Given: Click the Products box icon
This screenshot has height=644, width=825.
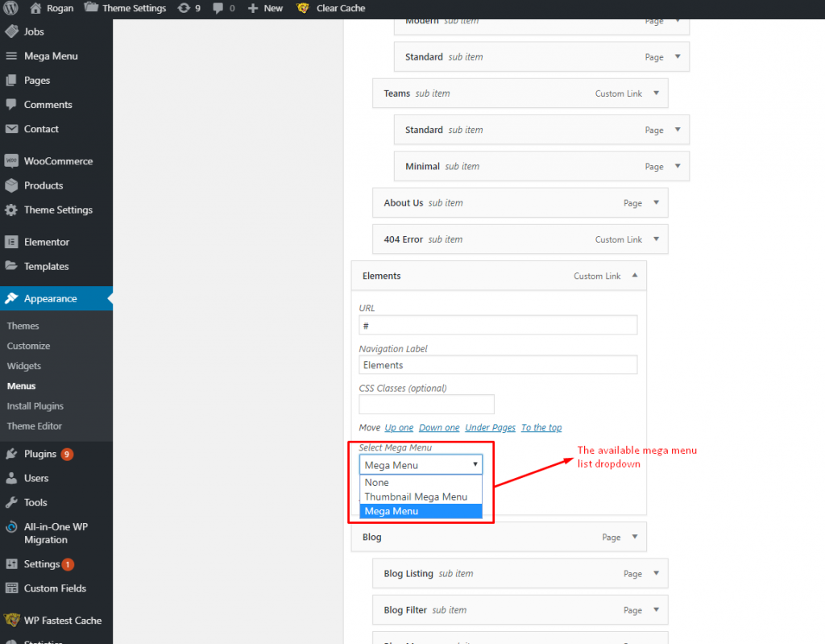Looking at the screenshot, I should point(11,185).
